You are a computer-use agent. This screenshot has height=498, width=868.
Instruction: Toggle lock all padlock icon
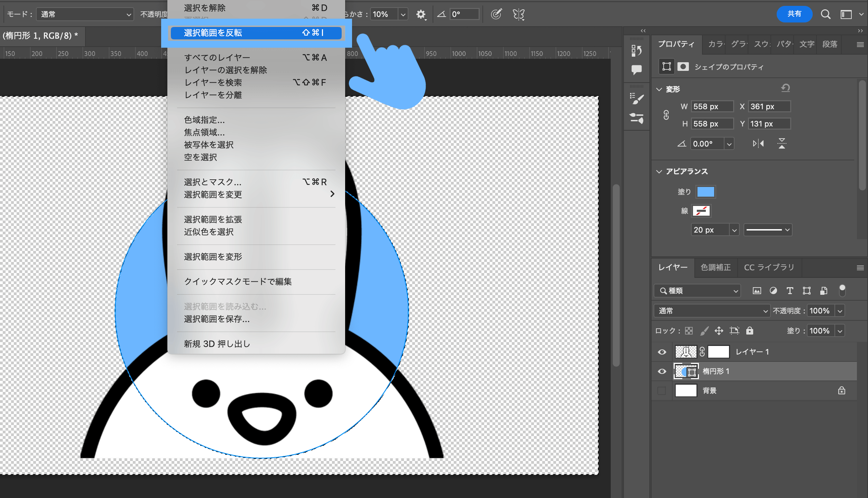[749, 331]
